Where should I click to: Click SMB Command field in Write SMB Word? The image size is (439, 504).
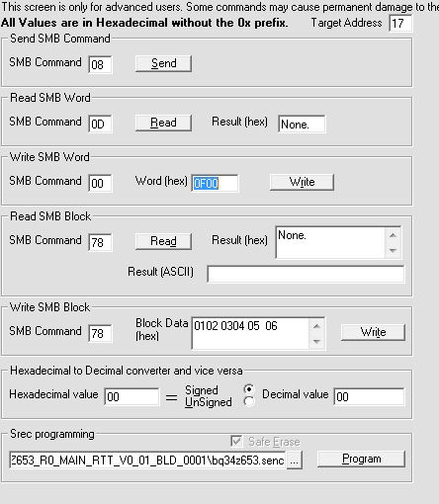pyautogui.click(x=100, y=183)
